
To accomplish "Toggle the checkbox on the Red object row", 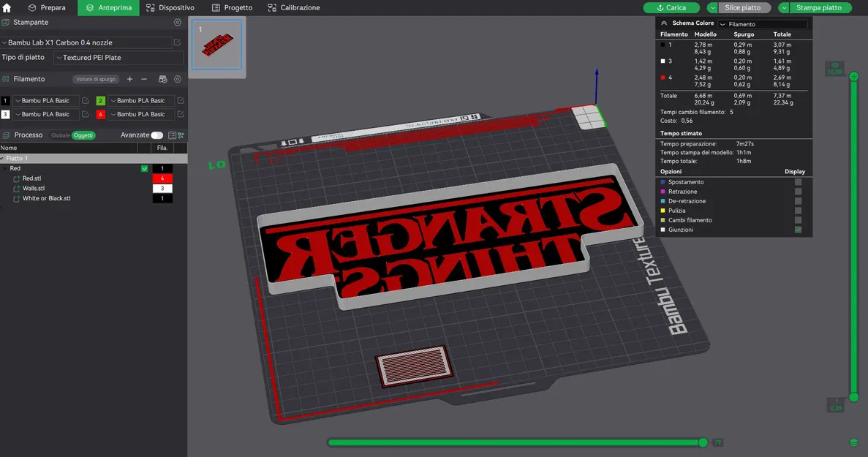I will (x=145, y=169).
